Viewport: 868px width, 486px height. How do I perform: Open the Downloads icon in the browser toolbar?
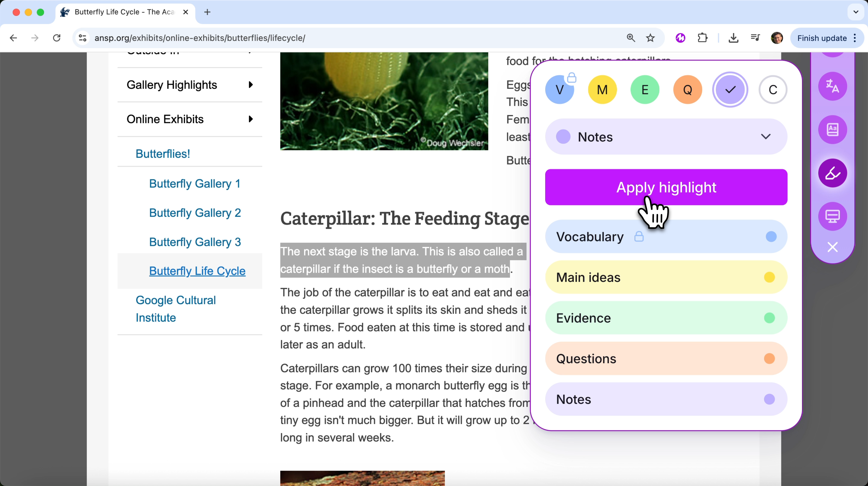733,38
